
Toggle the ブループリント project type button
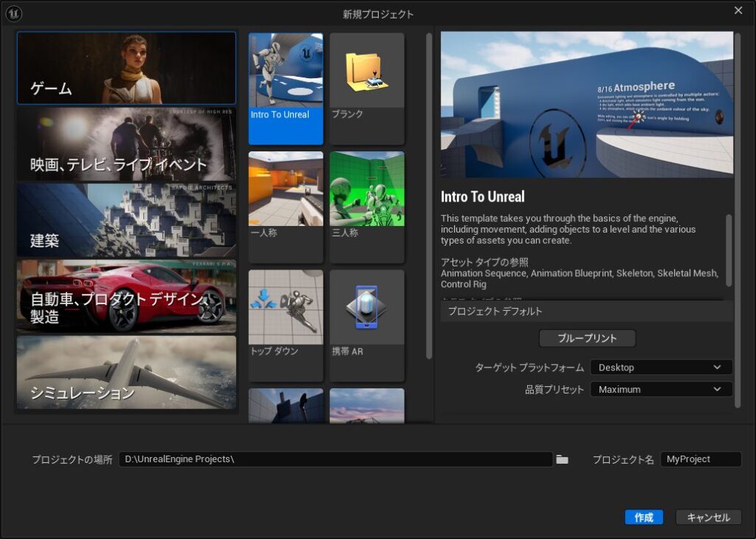click(587, 338)
